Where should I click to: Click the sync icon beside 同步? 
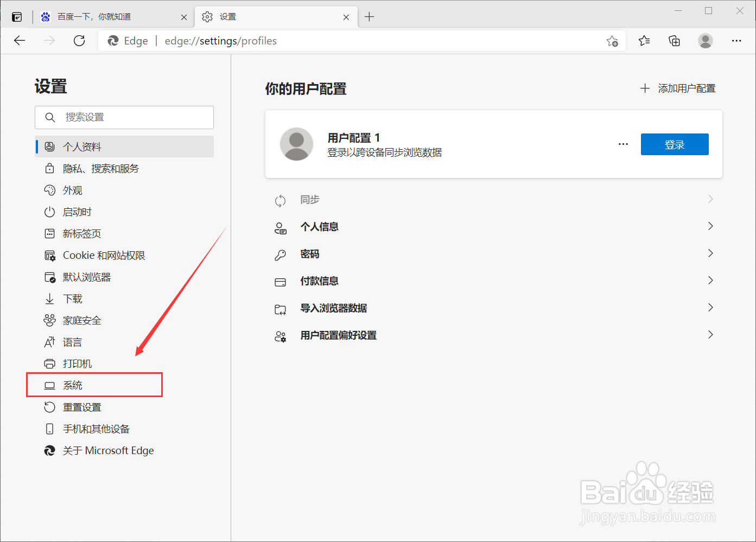click(280, 201)
